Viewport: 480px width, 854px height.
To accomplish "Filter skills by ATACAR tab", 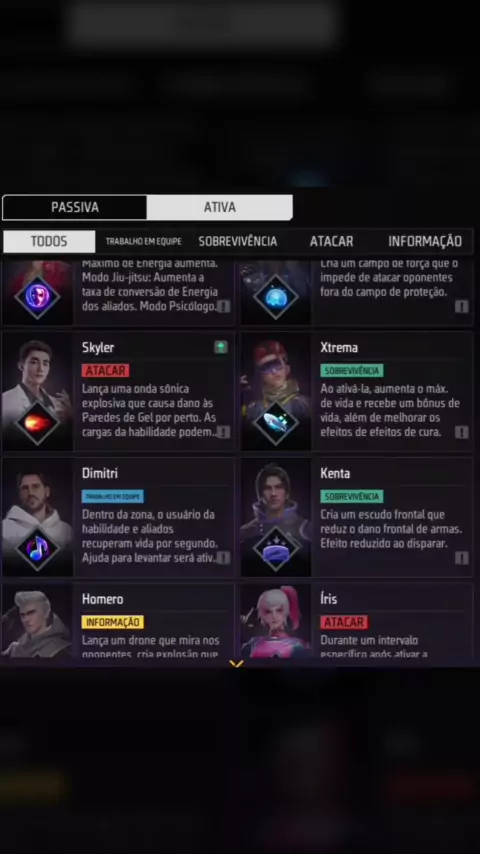I will pyautogui.click(x=331, y=241).
